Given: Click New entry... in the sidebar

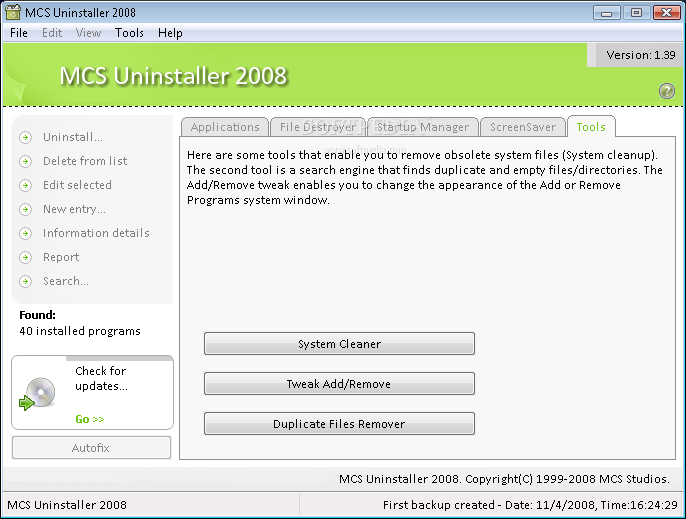Looking at the screenshot, I should click(74, 209).
